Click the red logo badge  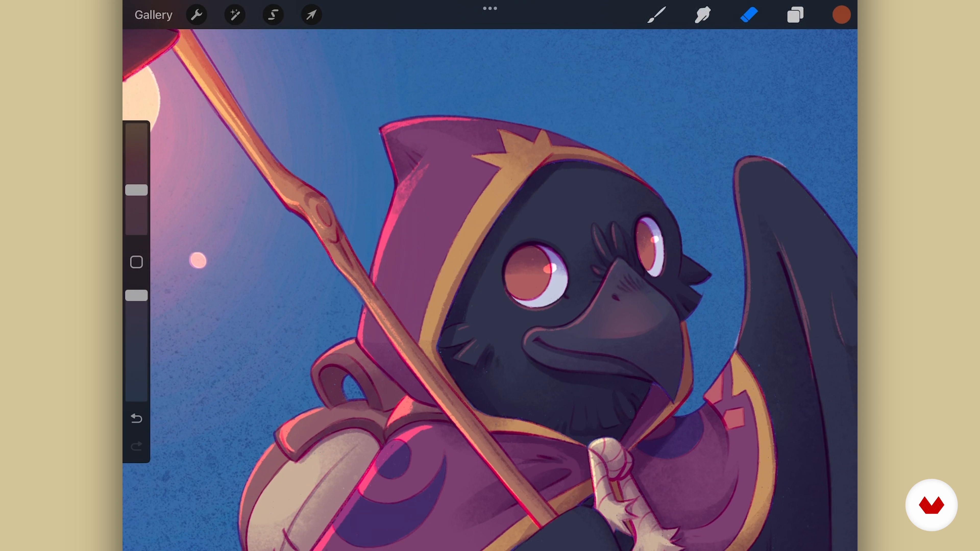[x=931, y=505]
